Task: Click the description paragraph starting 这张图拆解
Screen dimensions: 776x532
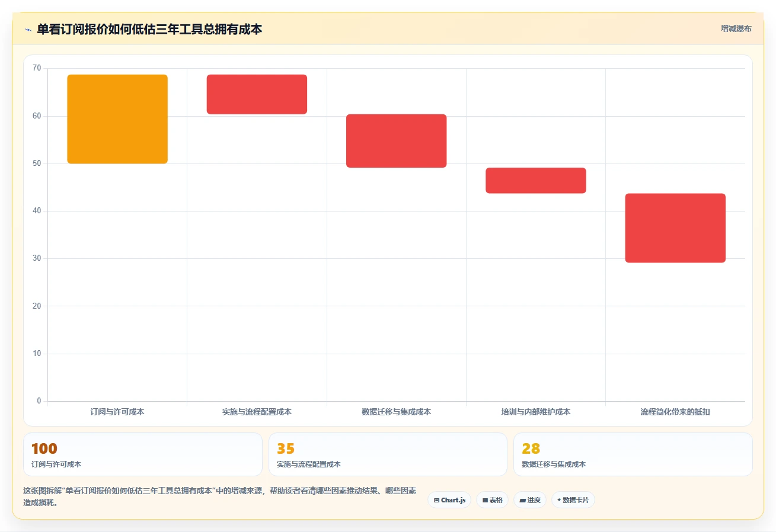Action: coord(219,496)
